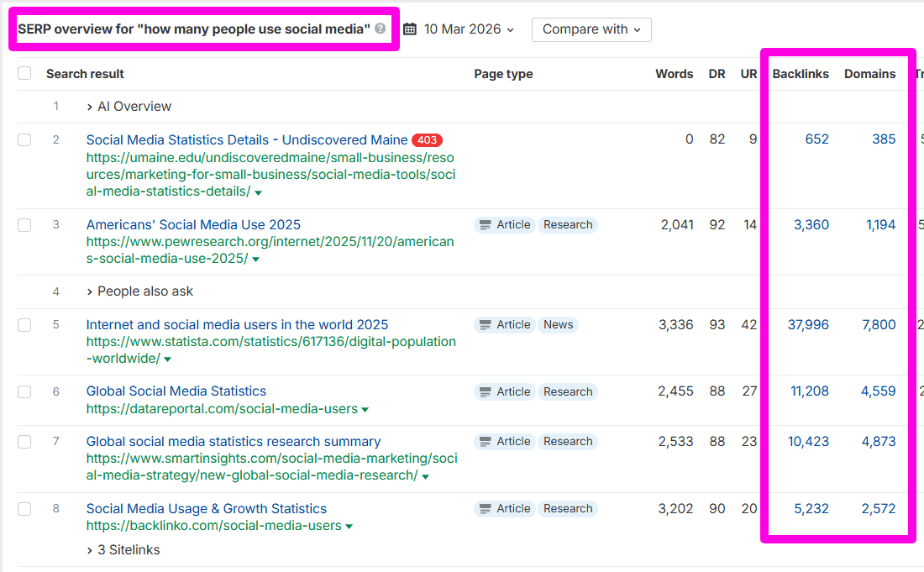The width and height of the screenshot is (924, 572).
Task: Click domains value 385
Action: click(884, 139)
